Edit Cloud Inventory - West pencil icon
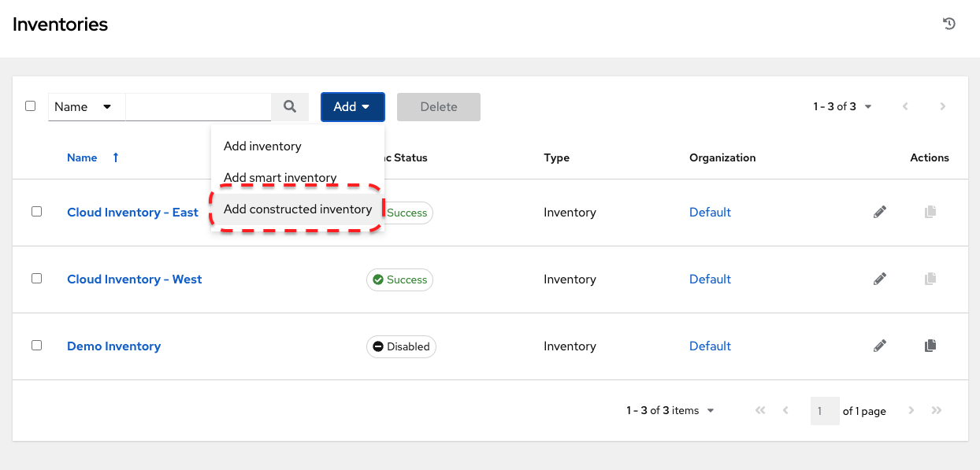The width and height of the screenshot is (980, 470). click(880, 279)
